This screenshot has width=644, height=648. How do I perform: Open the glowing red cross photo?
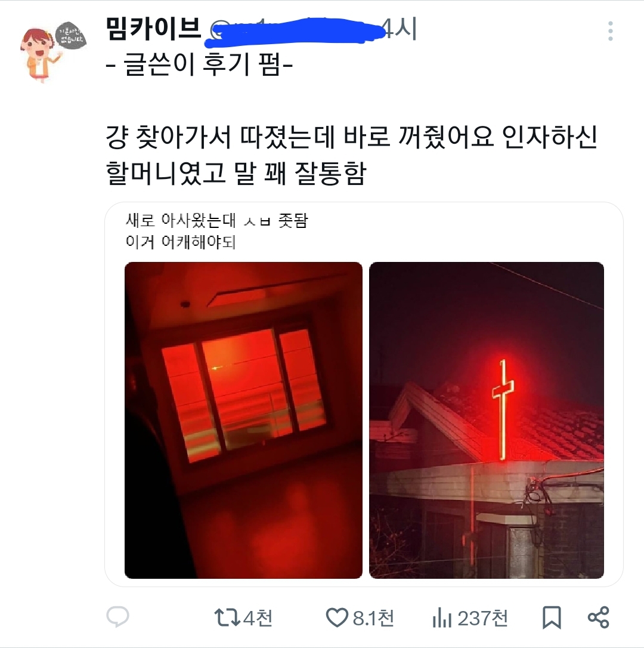click(x=486, y=420)
